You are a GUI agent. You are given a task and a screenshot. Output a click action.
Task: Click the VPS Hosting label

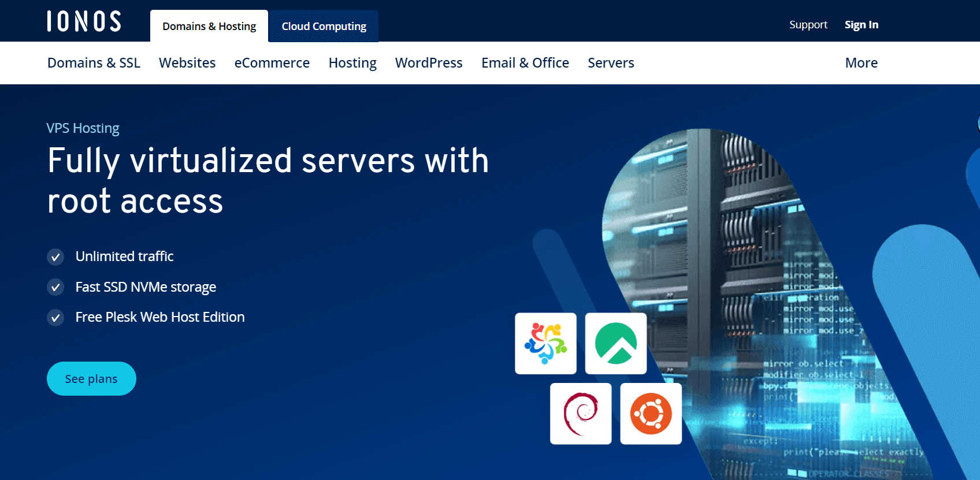[83, 128]
